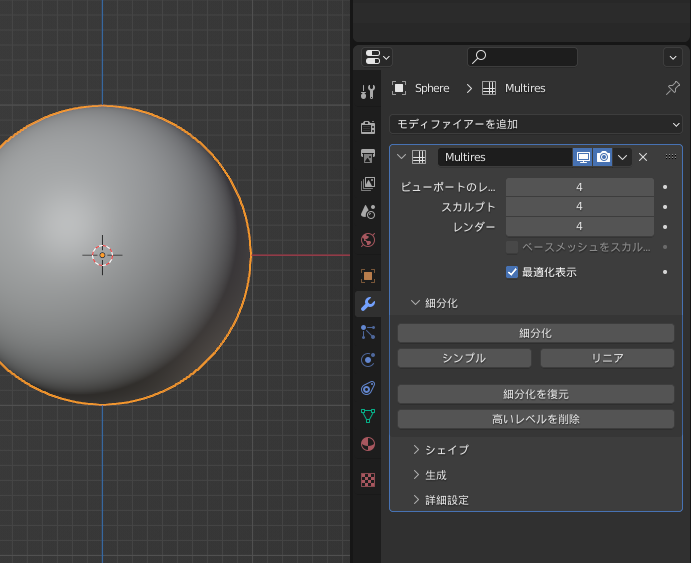This screenshot has width=691, height=563.
Task: Click the シンプル subdivide button
Action: point(464,358)
